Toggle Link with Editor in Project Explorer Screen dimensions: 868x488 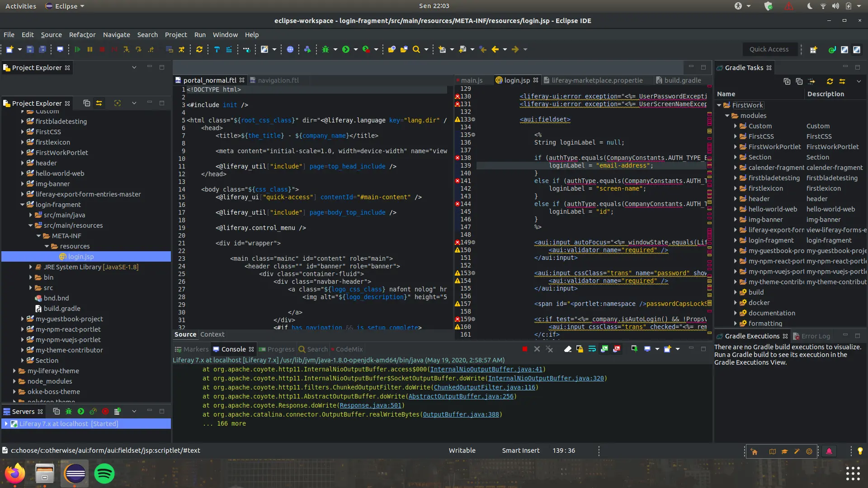click(x=99, y=103)
